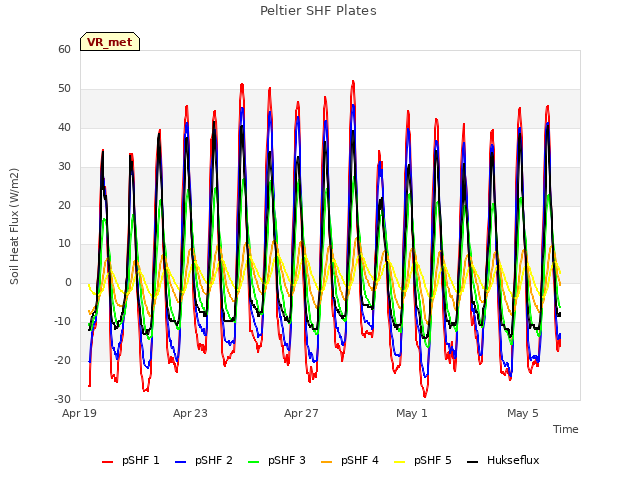Click the Soil Heat Flux (W/m2) axis title

pos(14,226)
